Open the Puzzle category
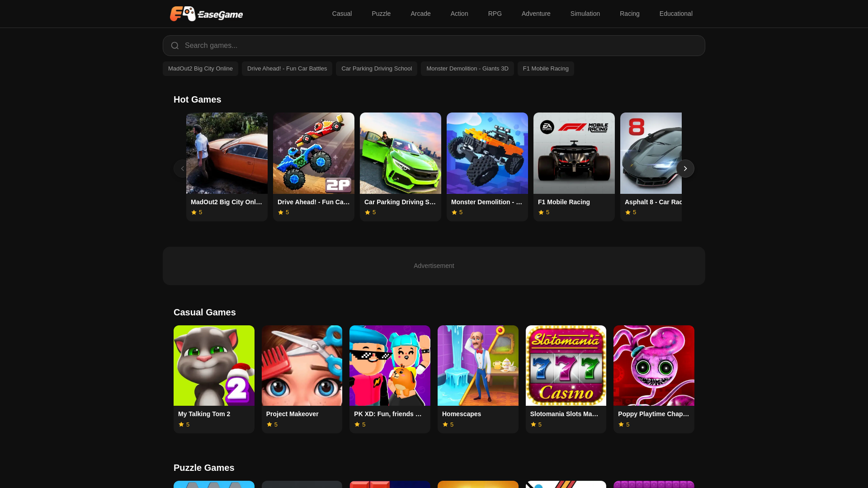This screenshot has width=868, height=488. click(381, 14)
